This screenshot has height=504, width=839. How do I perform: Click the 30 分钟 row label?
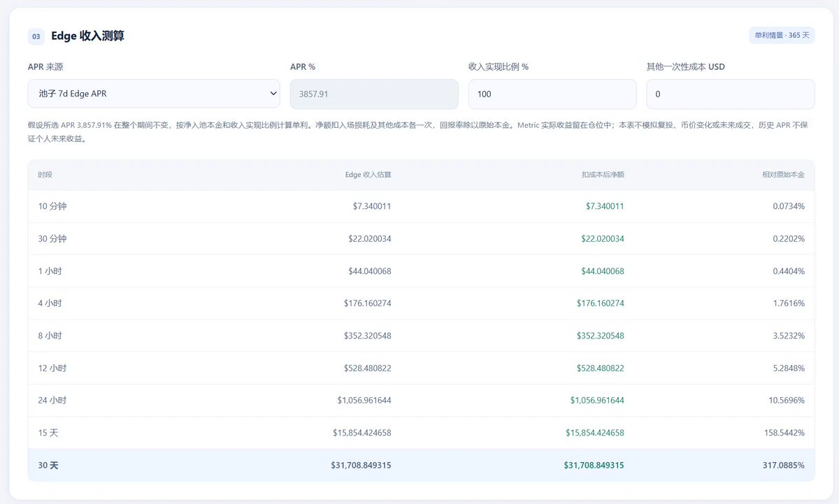point(52,238)
